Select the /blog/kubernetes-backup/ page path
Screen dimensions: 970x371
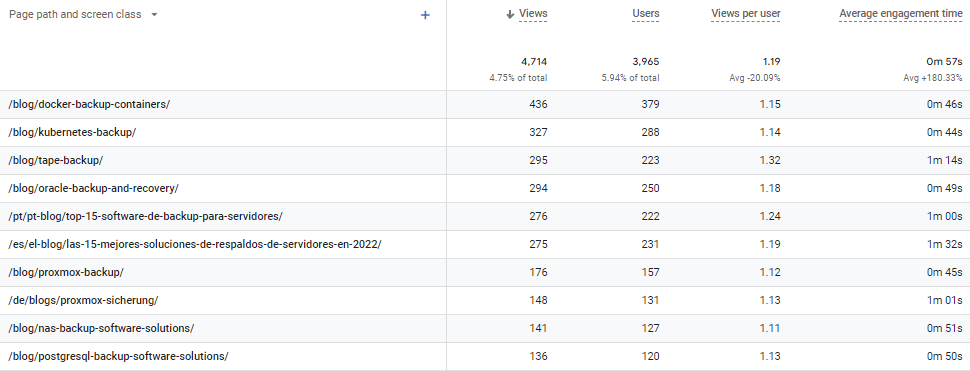click(72, 132)
